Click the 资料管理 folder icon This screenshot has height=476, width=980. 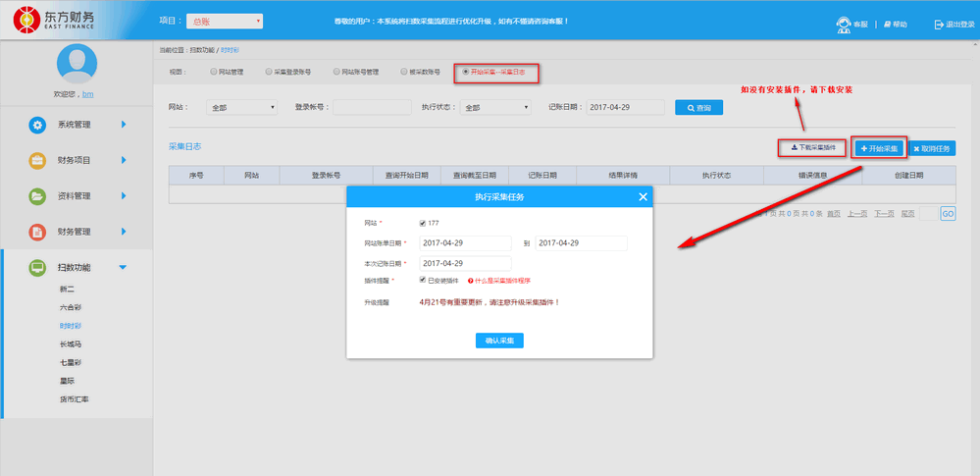37,196
